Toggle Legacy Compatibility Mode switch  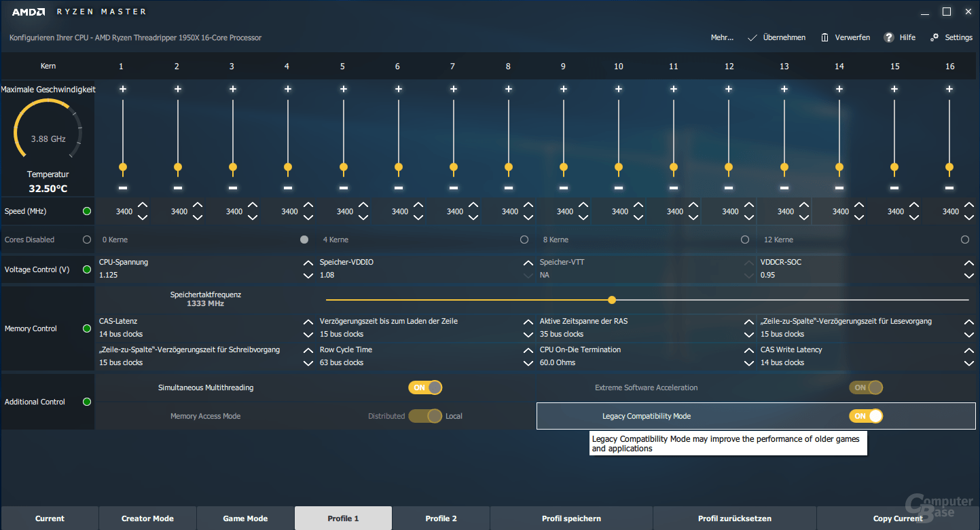866,416
